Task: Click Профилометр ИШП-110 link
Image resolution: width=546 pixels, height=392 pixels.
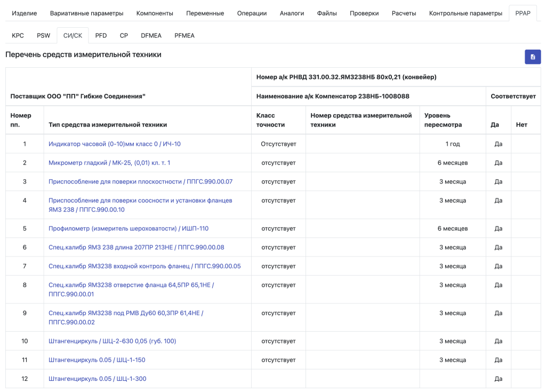Action: pos(129,229)
